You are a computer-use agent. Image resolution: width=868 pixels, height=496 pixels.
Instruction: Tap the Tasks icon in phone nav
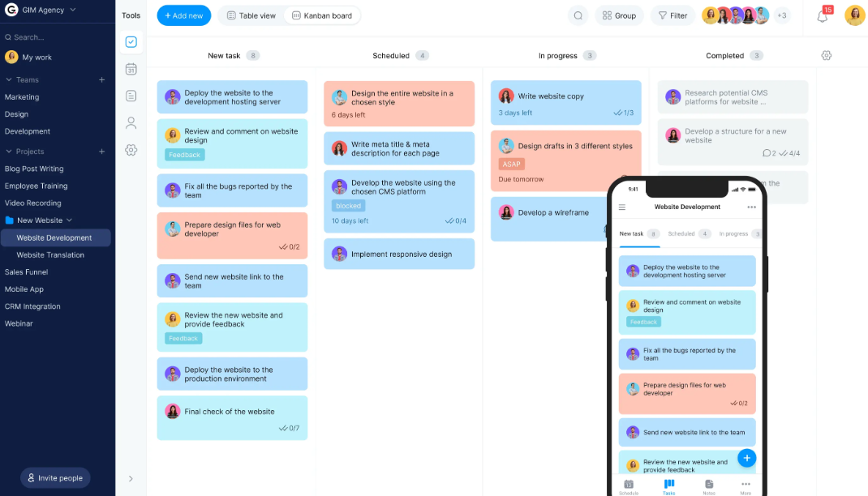(x=668, y=487)
